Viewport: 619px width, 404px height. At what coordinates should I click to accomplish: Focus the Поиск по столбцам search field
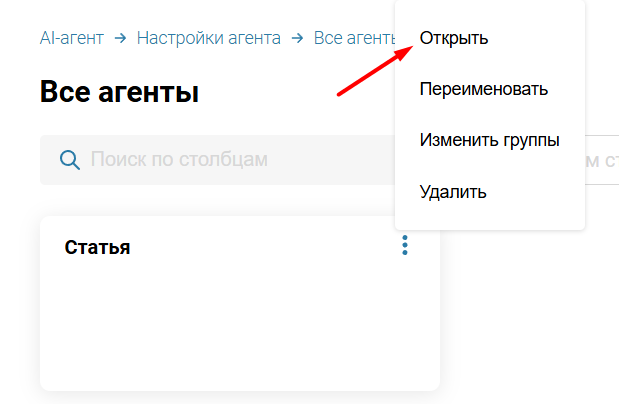click(x=200, y=160)
